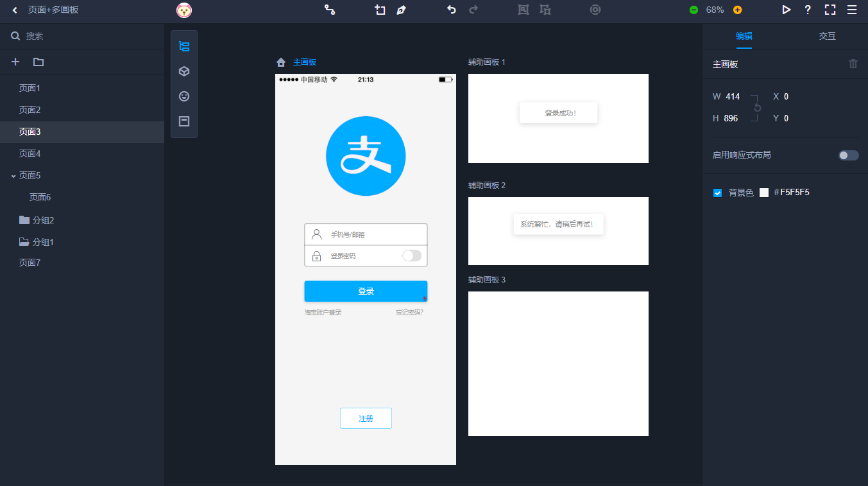Screen dimensions: 868x486
Task: Toggle the password visibility switch in login form
Action: click(411, 256)
